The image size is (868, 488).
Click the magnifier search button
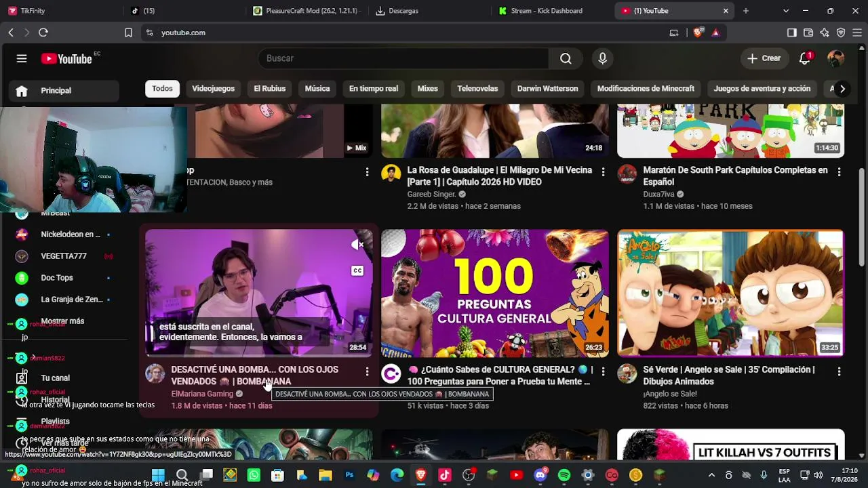point(566,58)
